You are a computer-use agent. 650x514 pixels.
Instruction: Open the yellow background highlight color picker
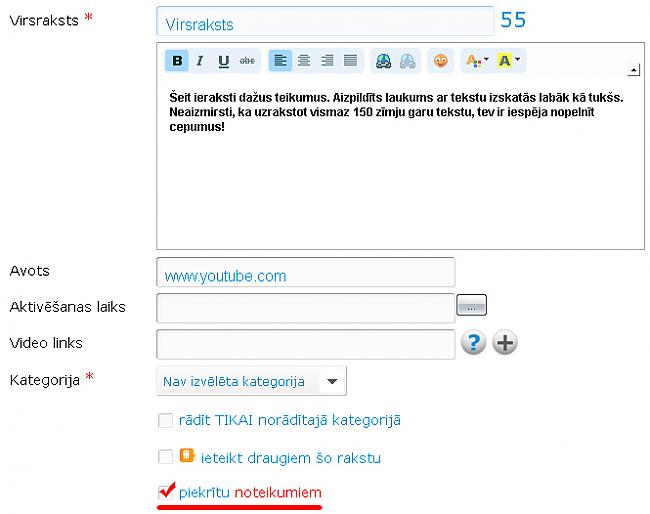[509, 61]
